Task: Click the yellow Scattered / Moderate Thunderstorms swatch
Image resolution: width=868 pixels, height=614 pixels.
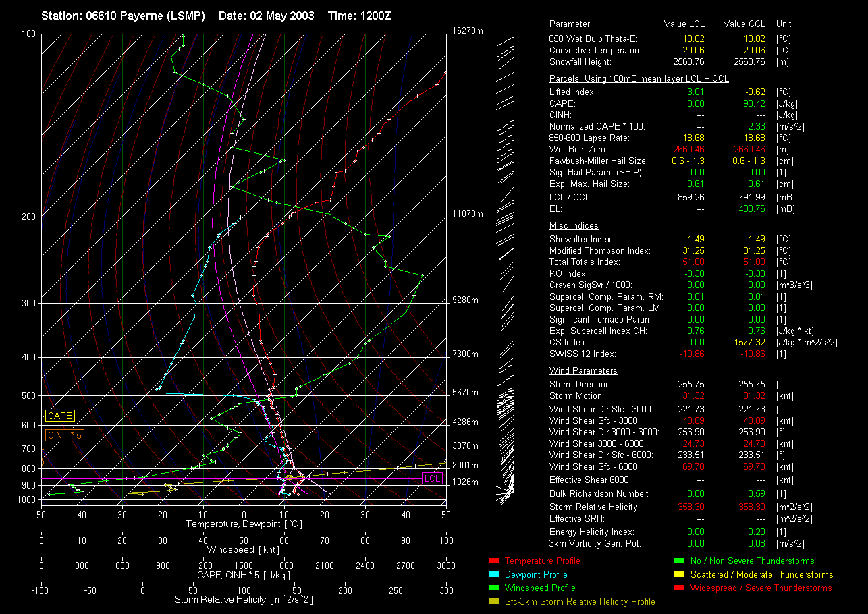Action: (679, 574)
